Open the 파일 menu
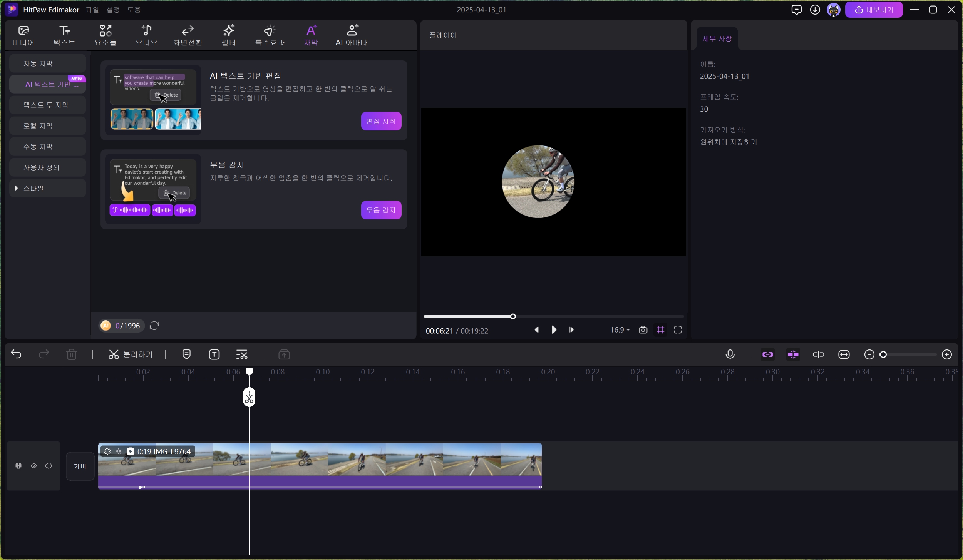The width and height of the screenshot is (963, 560). tap(92, 10)
